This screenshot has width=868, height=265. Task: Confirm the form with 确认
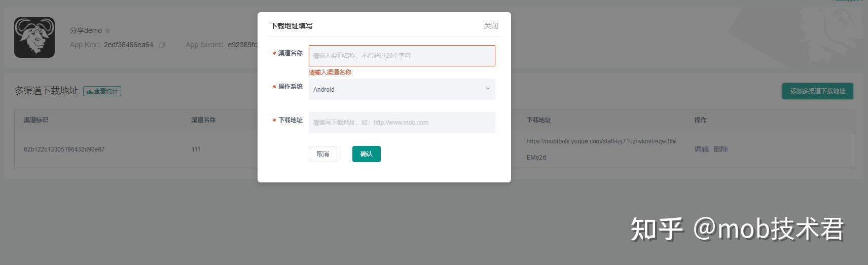click(x=367, y=154)
